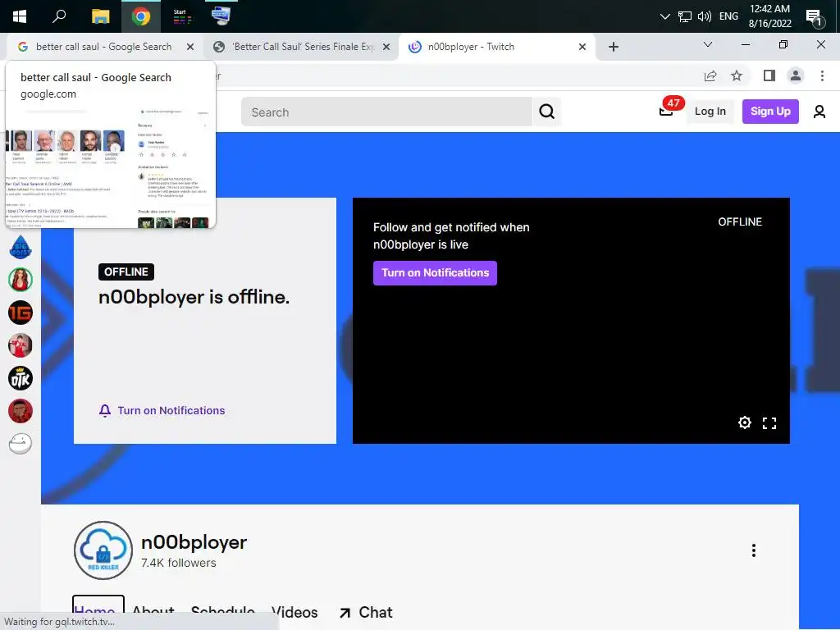This screenshot has width=840, height=630.
Task: Click the 7.4K followers text
Action: [x=179, y=563]
